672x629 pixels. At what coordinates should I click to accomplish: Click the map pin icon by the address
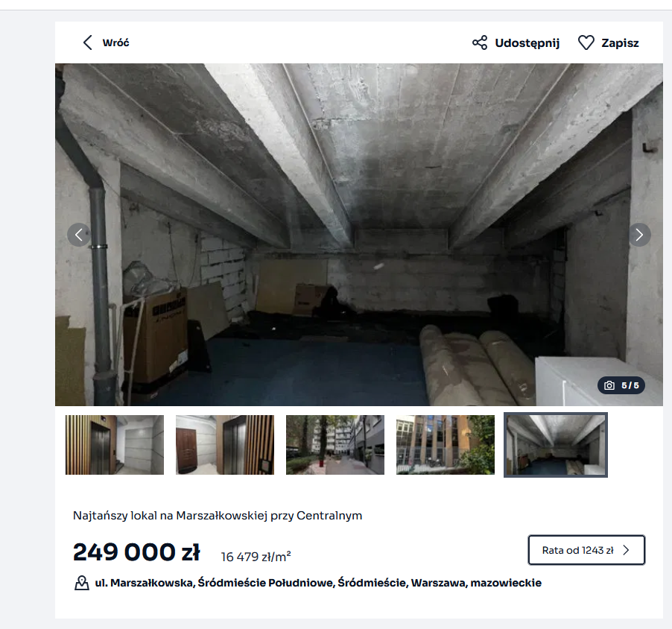(82, 583)
